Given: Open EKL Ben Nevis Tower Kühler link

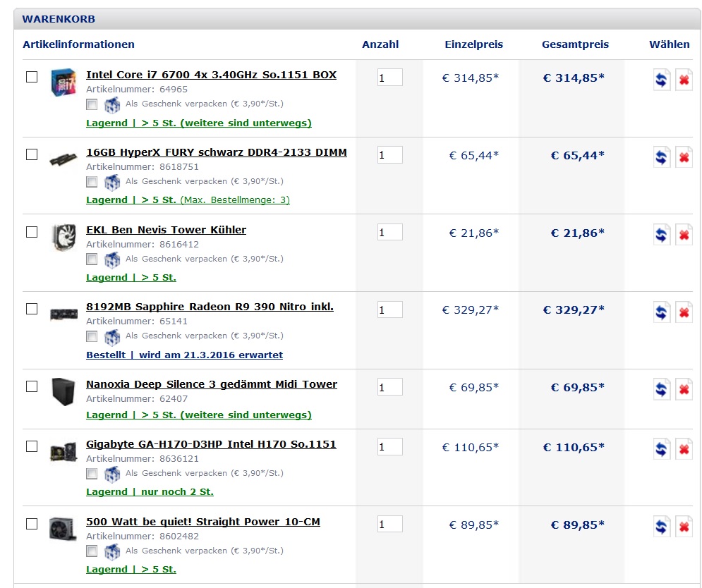Looking at the screenshot, I should click(166, 230).
